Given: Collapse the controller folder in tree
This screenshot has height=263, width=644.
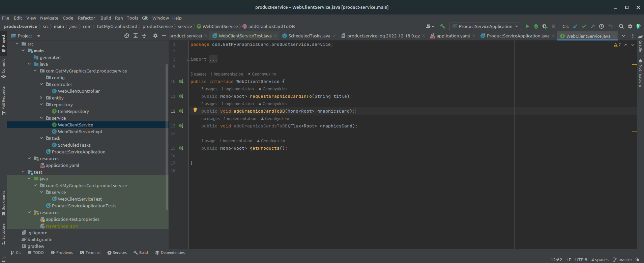Looking at the screenshot, I should (x=41, y=84).
